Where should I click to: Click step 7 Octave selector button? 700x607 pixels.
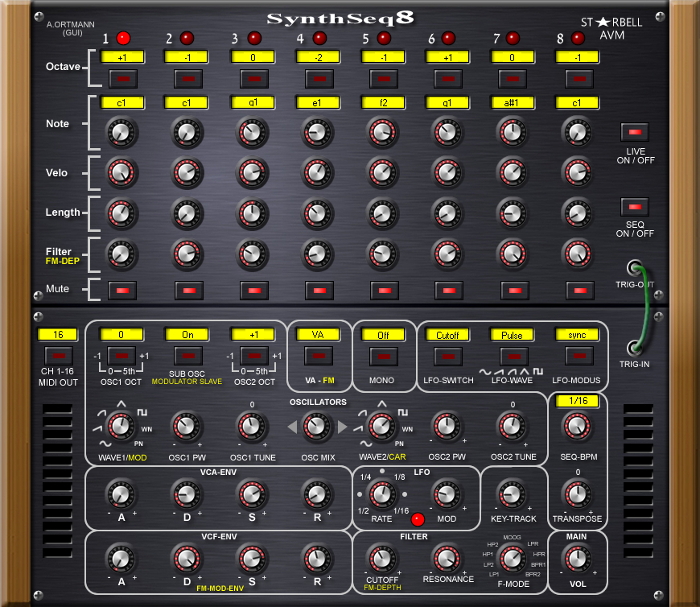click(513, 79)
